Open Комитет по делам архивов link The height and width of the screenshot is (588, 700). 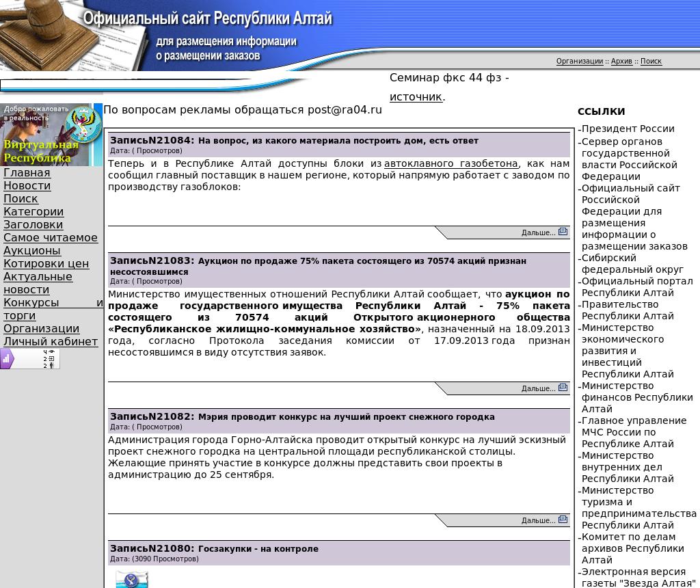click(x=632, y=548)
